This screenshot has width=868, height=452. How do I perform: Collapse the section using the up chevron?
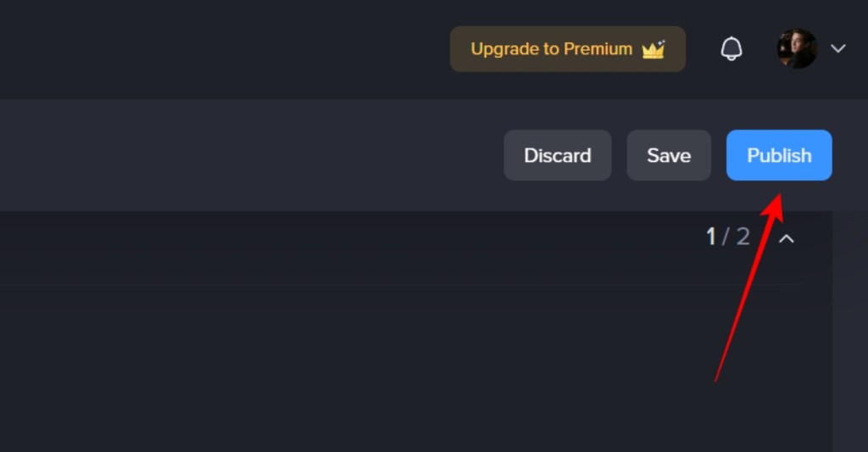pyautogui.click(x=787, y=239)
